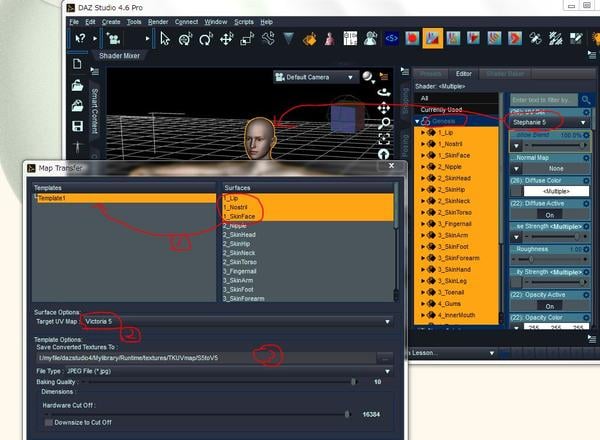Viewport: 600px width, 440px height.
Task: Activate the Universal tool in toolbar
Action: [186, 39]
